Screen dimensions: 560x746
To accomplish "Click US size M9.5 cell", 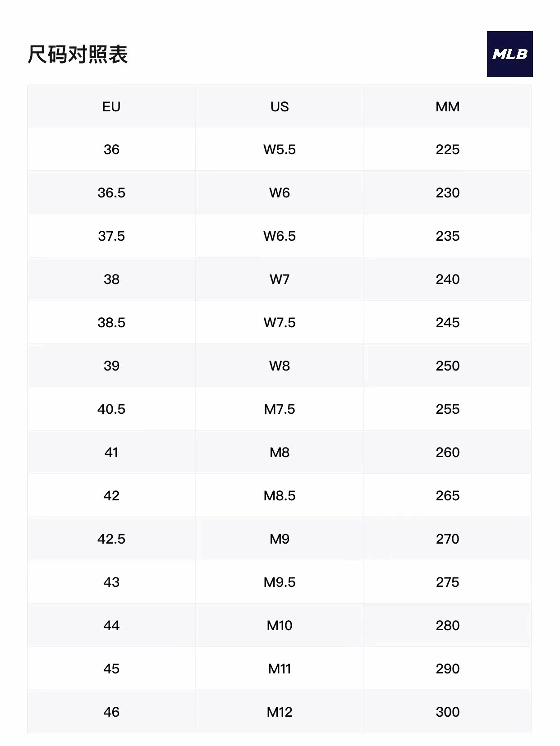I will (280, 582).
